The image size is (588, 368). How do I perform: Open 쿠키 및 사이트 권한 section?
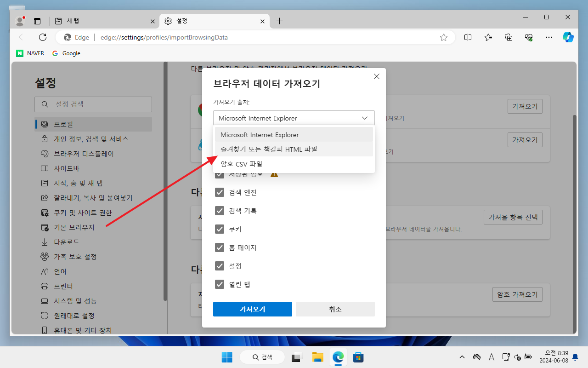(x=93, y=213)
